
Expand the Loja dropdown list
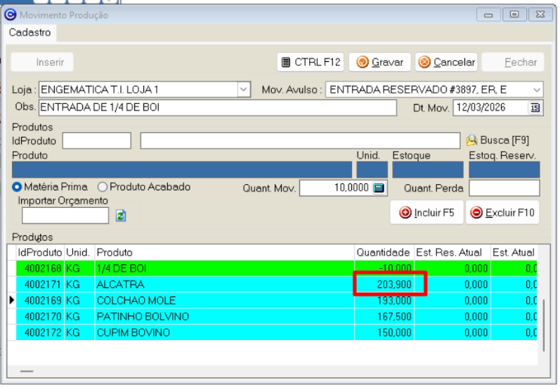point(244,89)
